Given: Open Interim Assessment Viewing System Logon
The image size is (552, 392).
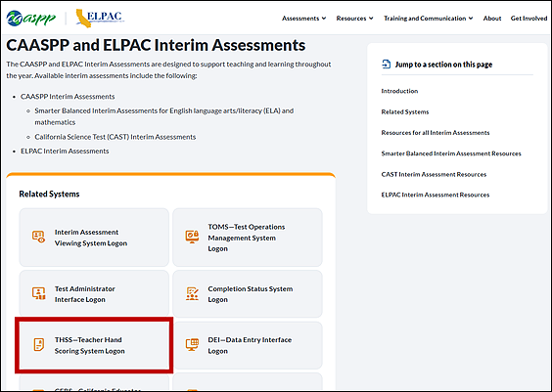Looking at the screenshot, I should click(94, 238).
